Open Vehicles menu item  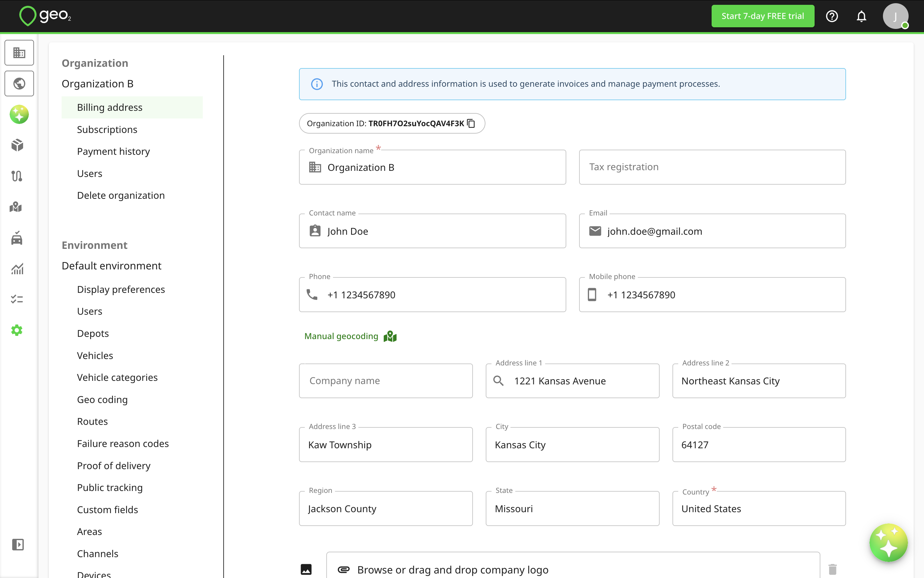pos(95,355)
